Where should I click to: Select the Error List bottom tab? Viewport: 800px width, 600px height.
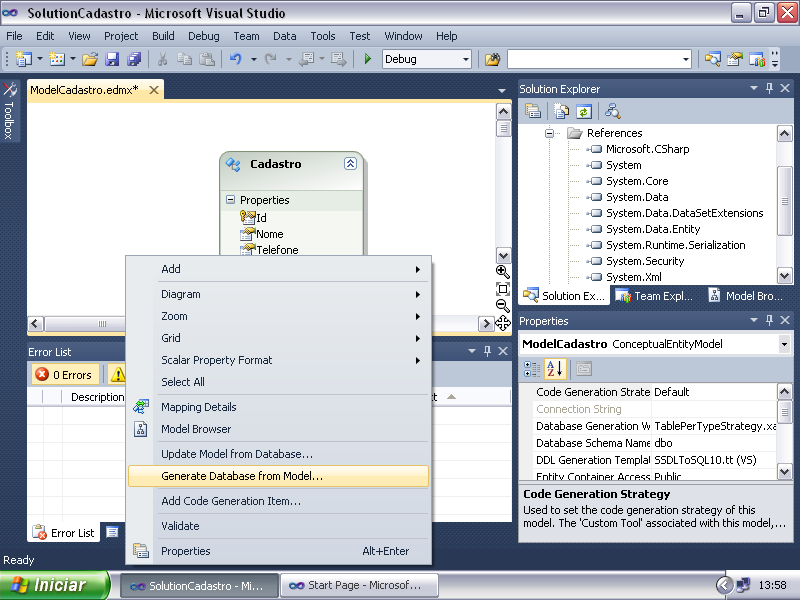coord(64,533)
